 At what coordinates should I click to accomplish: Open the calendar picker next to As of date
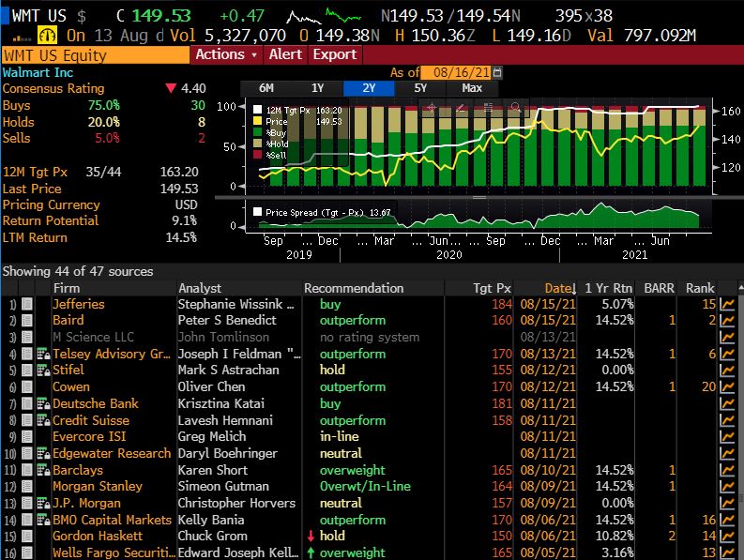coord(497,72)
